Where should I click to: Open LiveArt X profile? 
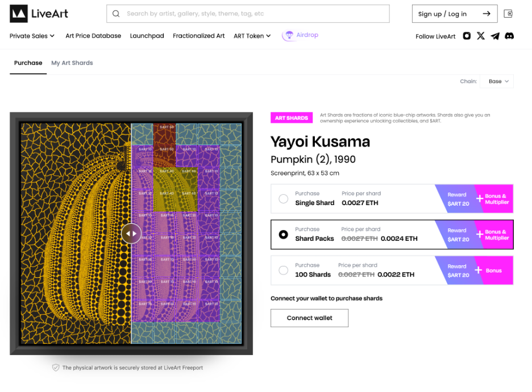pyautogui.click(x=481, y=36)
